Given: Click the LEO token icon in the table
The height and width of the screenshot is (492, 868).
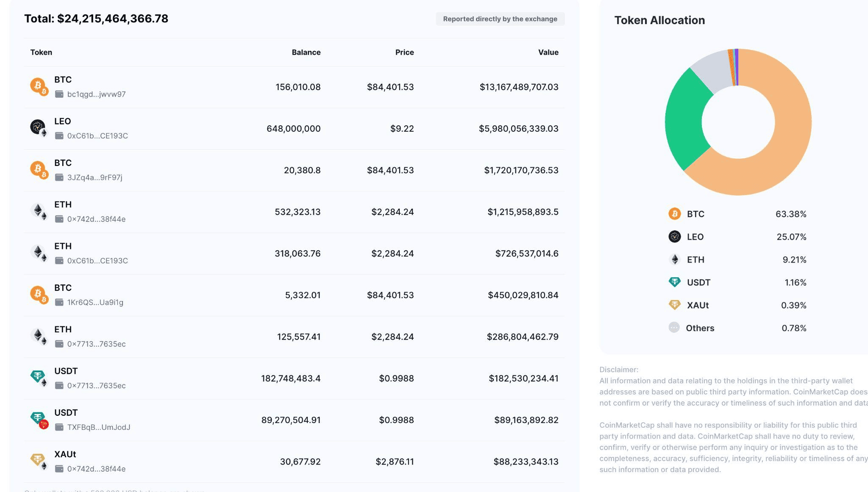Looking at the screenshot, I should coord(38,127).
